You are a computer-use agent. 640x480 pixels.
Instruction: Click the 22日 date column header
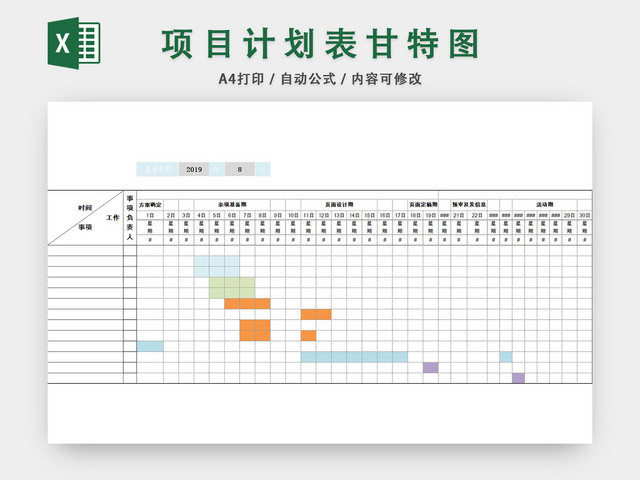(477, 215)
